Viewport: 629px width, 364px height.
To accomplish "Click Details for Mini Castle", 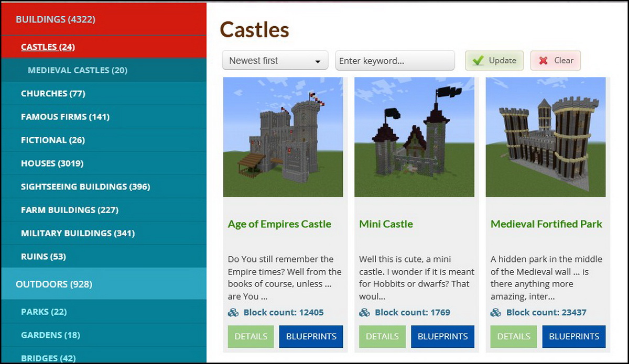I will (x=382, y=336).
